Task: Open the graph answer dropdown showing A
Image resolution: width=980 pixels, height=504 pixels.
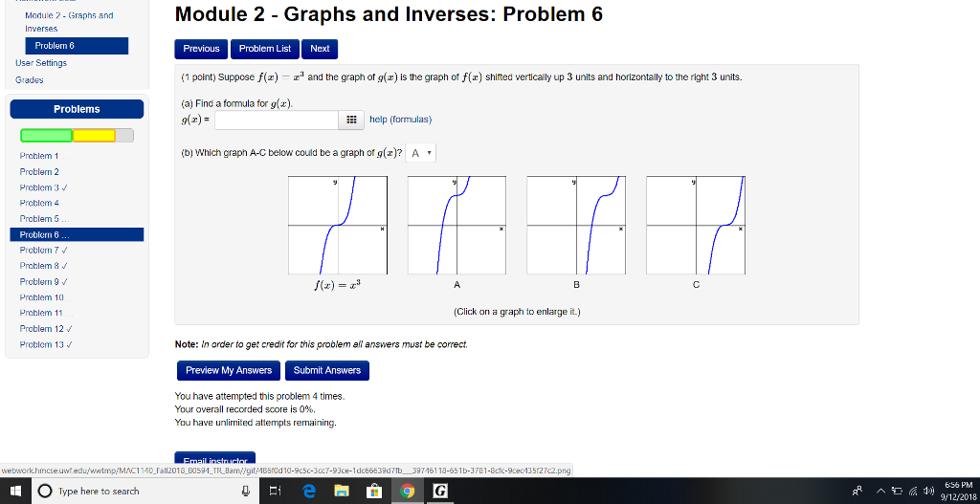Action: (x=421, y=153)
